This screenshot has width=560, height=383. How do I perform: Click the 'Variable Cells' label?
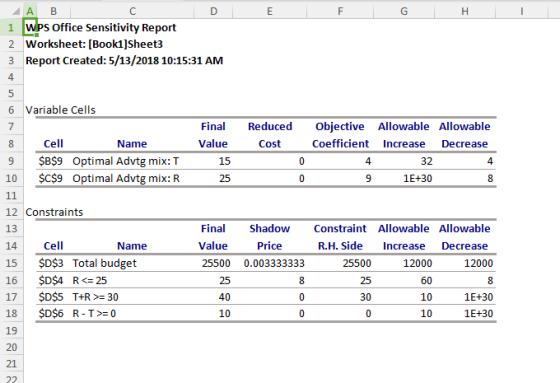[60, 110]
